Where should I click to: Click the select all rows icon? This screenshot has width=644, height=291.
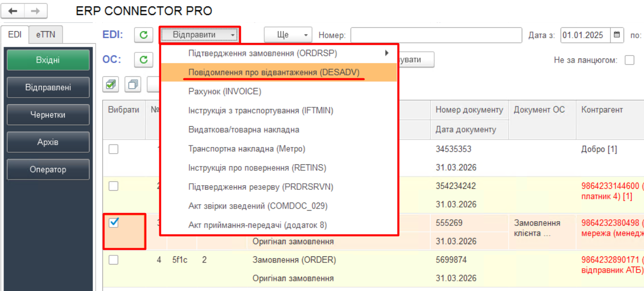(110, 84)
